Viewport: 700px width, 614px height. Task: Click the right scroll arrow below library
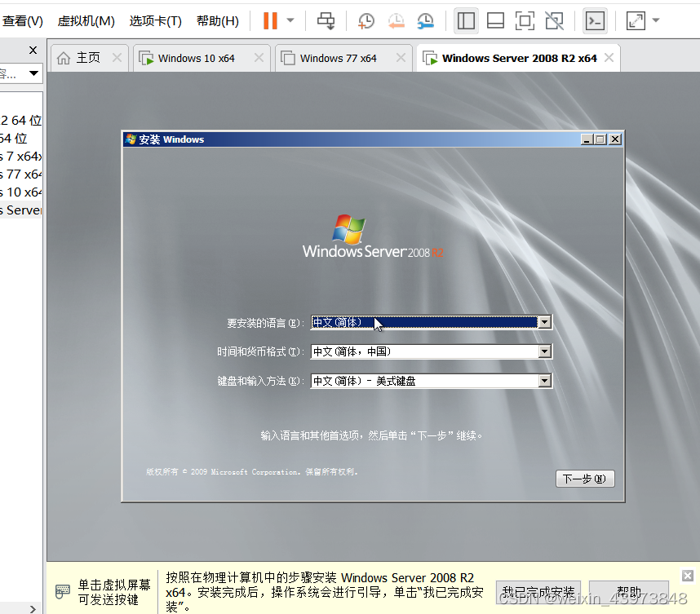[x=33, y=608]
